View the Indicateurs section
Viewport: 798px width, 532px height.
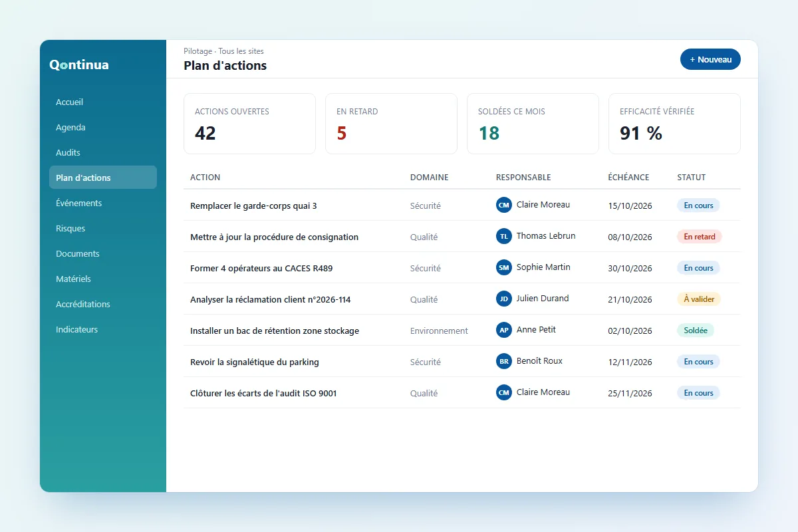(x=103, y=329)
